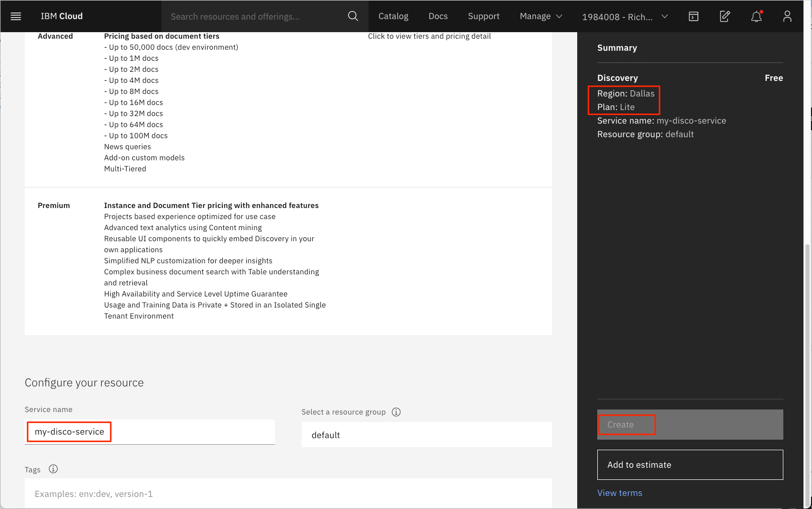Open the account switcher 1984008 - Rich...

(x=625, y=17)
